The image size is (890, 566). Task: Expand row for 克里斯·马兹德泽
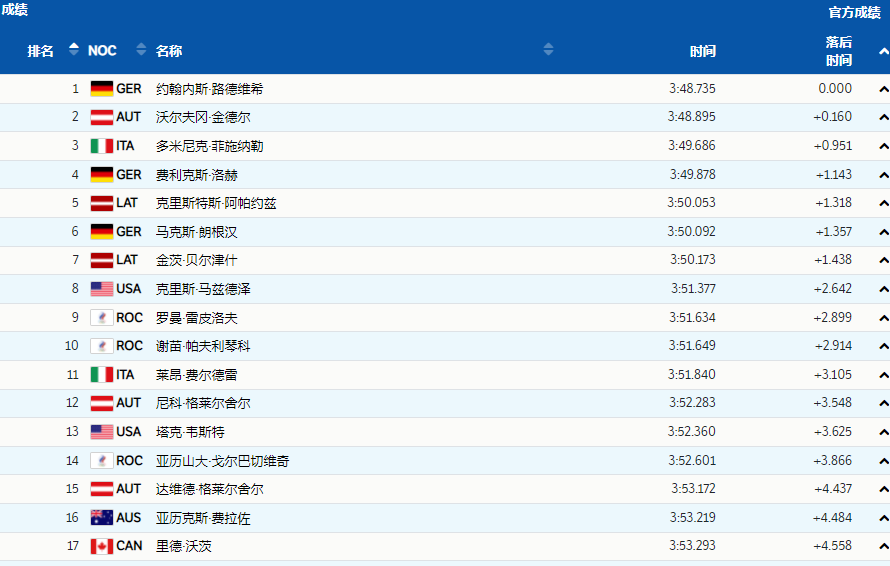(x=883, y=290)
